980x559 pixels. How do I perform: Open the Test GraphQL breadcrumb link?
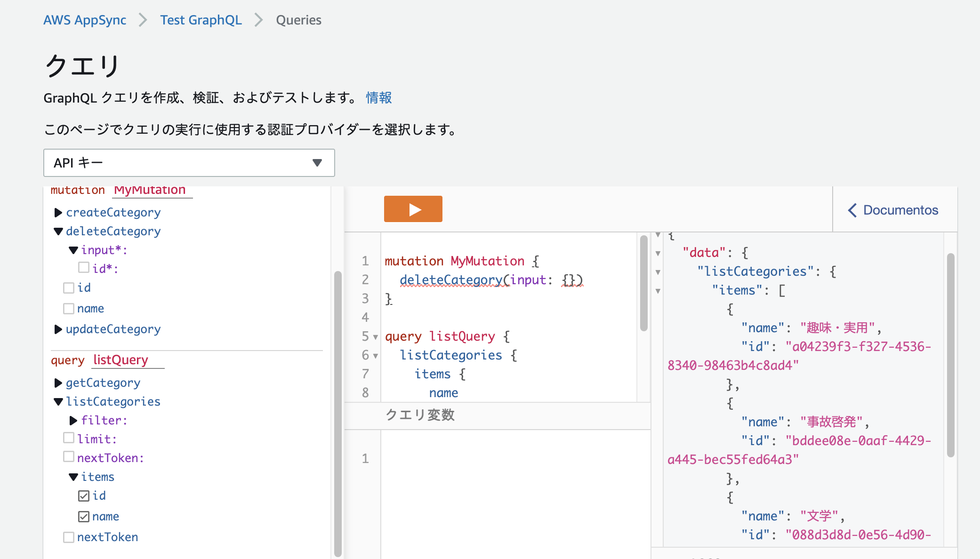201,20
